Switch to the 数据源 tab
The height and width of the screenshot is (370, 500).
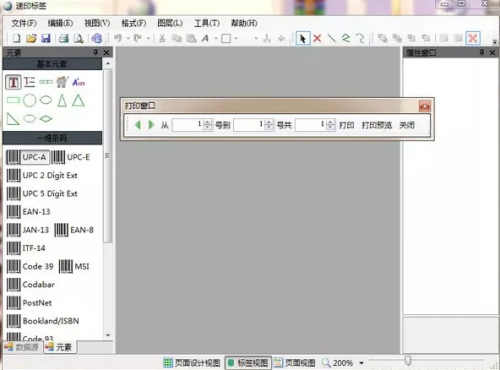coord(22,347)
